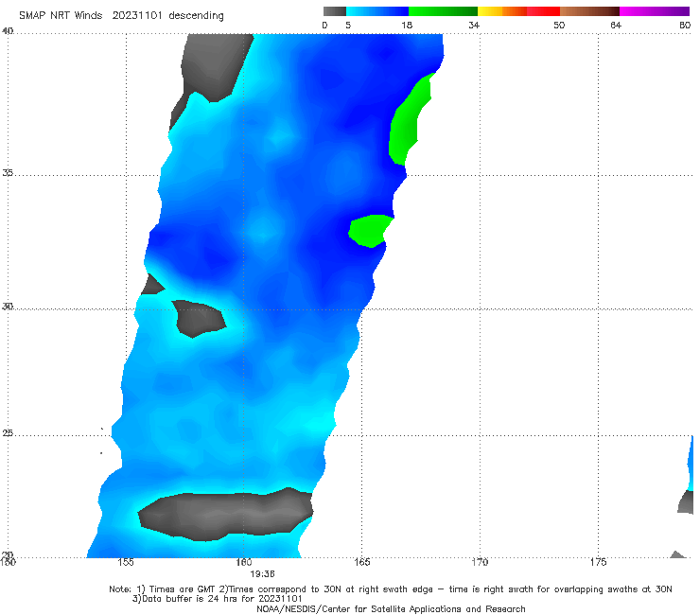Click the small green wind patch near 33N
This screenshot has width=700, height=615.
[x=370, y=231]
